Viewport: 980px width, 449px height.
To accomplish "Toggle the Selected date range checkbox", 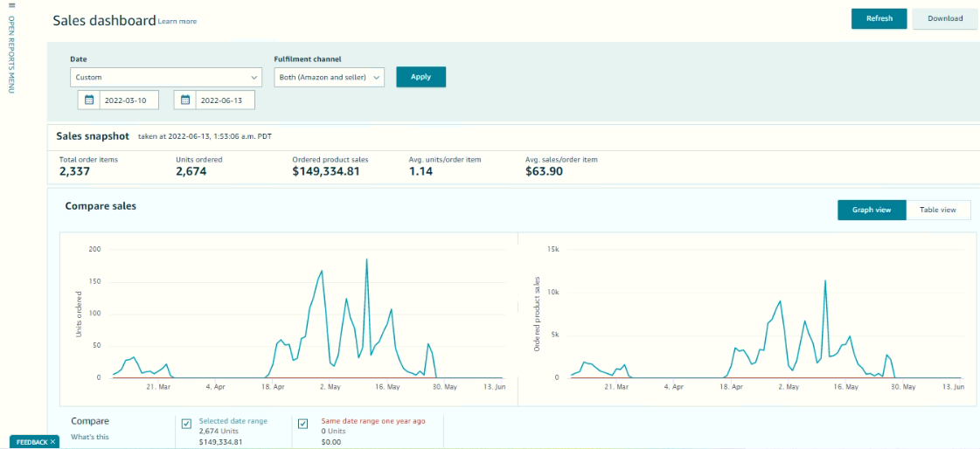I will pyautogui.click(x=186, y=424).
